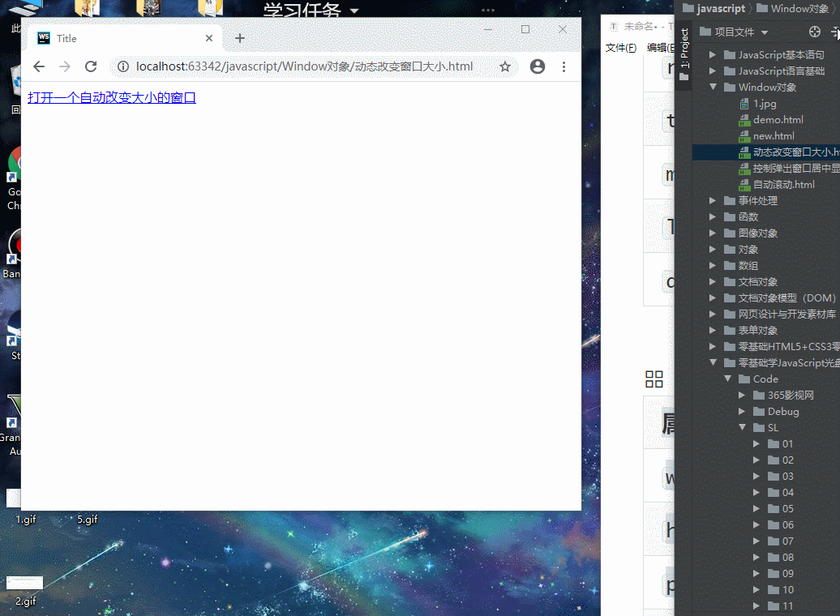The image size is (840, 616).
Task: Click the browser back arrow
Action: tap(39, 66)
